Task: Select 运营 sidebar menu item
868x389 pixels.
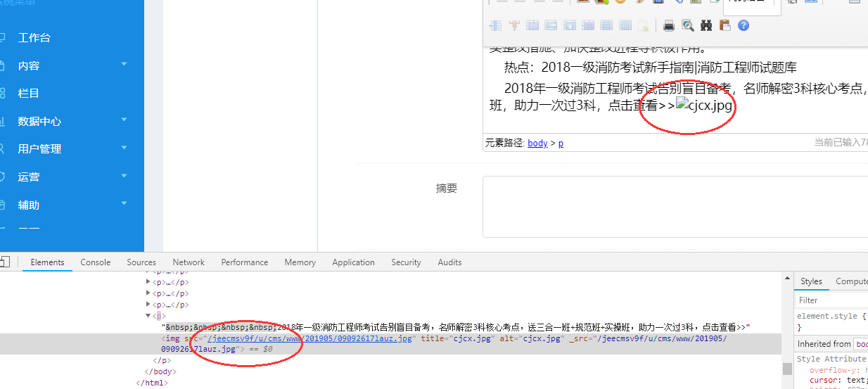Action: point(29,177)
